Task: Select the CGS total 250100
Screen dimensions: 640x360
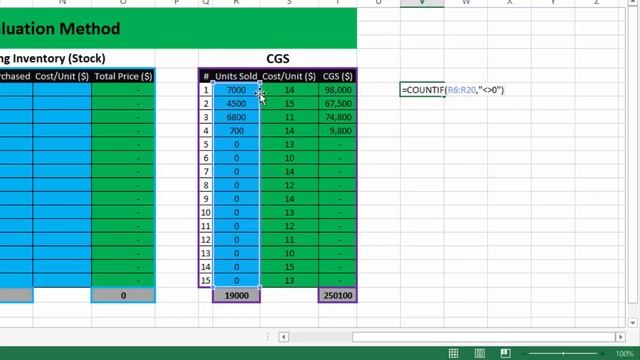Action: click(338, 296)
